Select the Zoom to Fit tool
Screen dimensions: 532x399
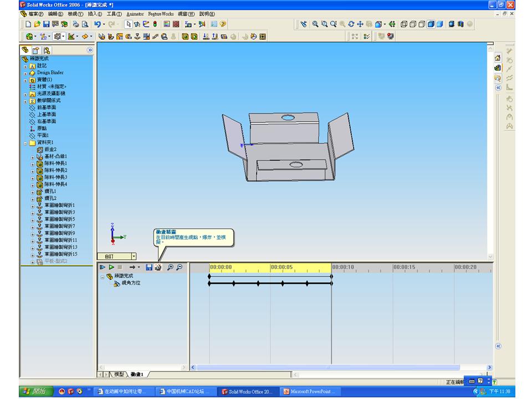coord(315,24)
